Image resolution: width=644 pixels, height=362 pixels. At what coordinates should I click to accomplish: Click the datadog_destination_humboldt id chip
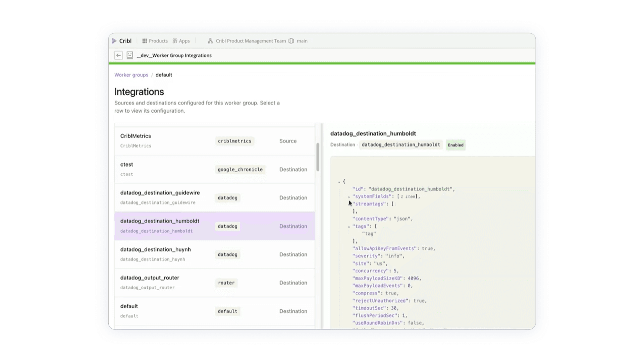pyautogui.click(x=401, y=144)
